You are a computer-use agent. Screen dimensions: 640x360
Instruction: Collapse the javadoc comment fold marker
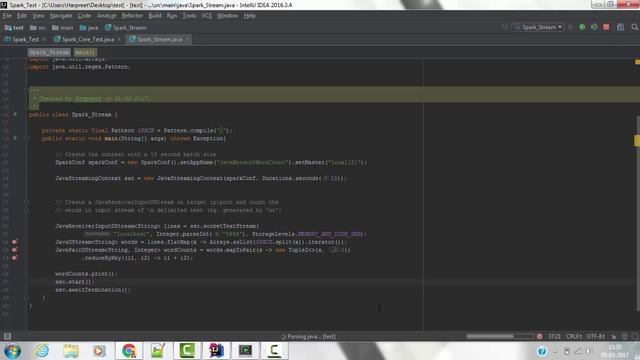tap(26, 91)
